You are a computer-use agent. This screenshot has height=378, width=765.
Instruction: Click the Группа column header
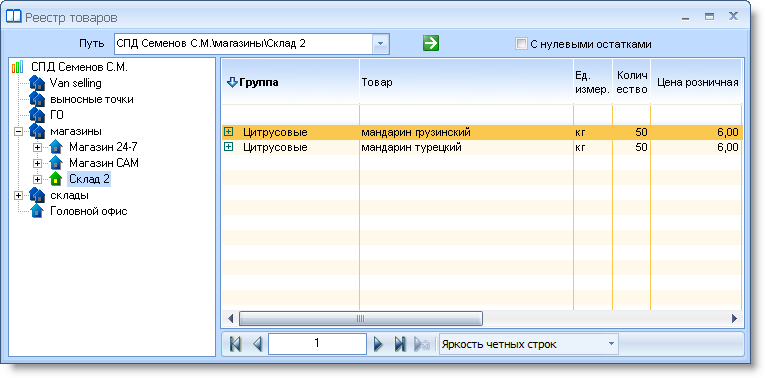tap(290, 82)
